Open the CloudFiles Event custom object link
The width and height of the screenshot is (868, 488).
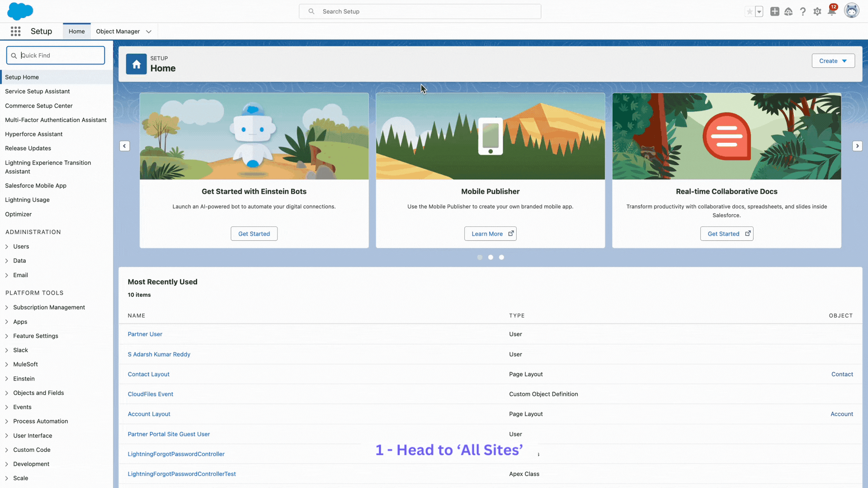[x=150, y=394]
